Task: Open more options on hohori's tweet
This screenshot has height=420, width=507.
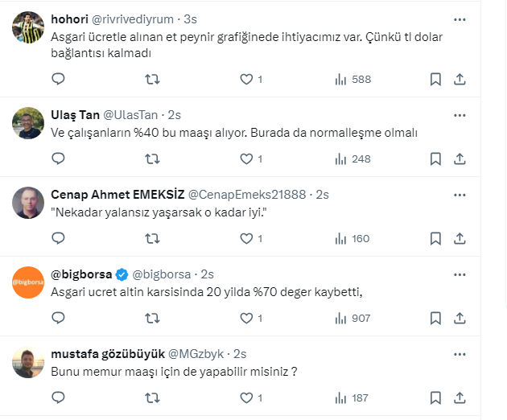Action: tap(460, 19)
